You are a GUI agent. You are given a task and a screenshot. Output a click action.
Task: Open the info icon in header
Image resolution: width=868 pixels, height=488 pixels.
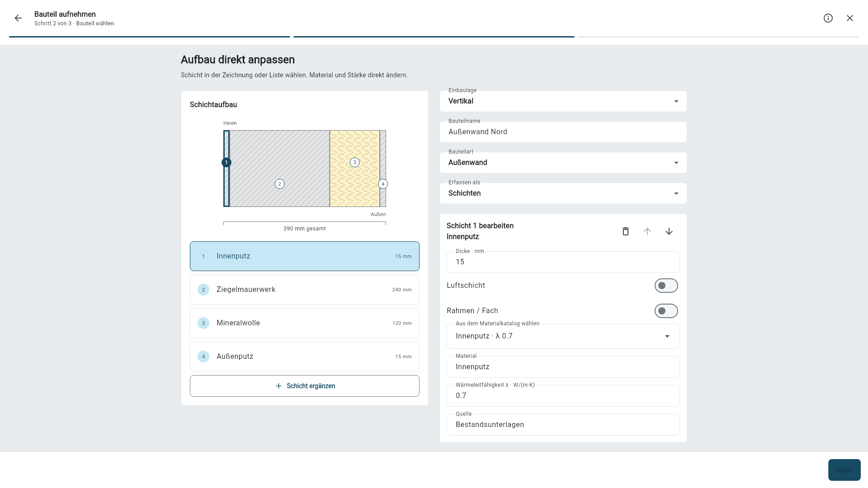pos(828,18)
